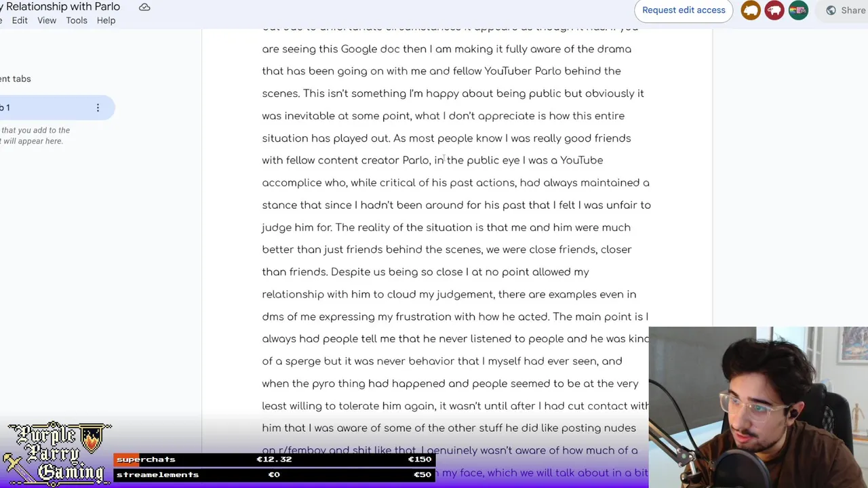Click the streamelements goal bar

pos(274,474)
